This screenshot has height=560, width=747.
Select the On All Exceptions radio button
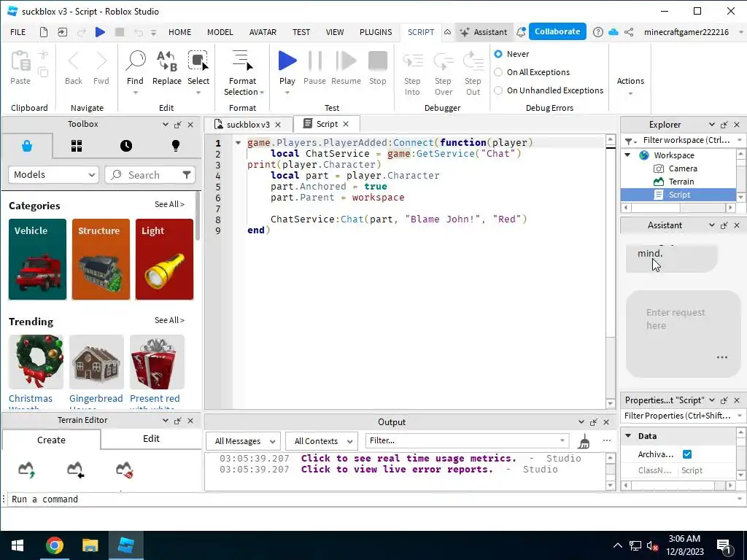pos(498,72)
